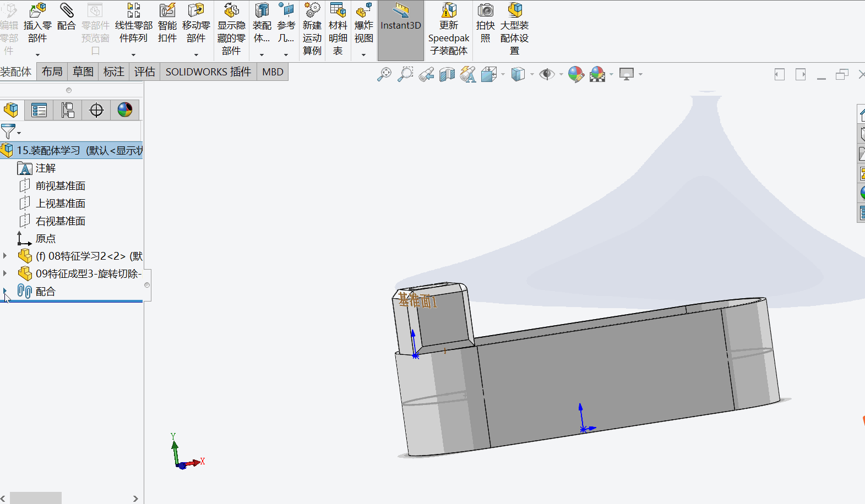
Task: Open DisplayManager color ball tab
Action: (x=125, y=110)
